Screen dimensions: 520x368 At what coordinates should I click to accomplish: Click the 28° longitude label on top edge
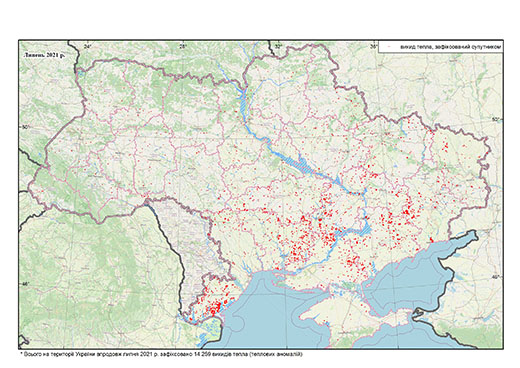click(182, 47)
